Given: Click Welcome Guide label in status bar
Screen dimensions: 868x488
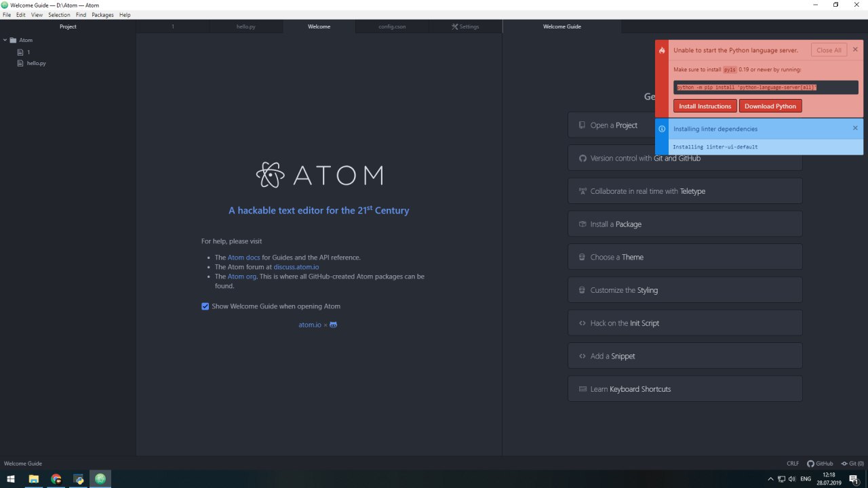Looking at the screenshot, I should pos(23,464).
